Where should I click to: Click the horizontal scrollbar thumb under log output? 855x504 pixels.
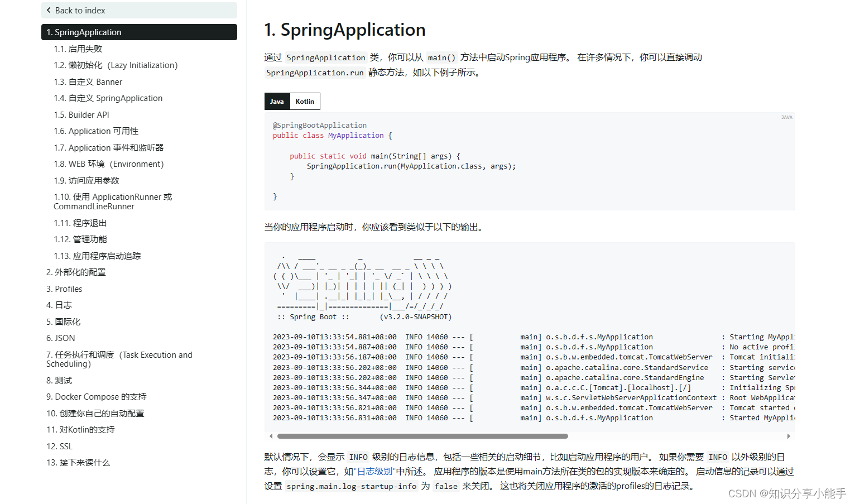tap(422, 436)
